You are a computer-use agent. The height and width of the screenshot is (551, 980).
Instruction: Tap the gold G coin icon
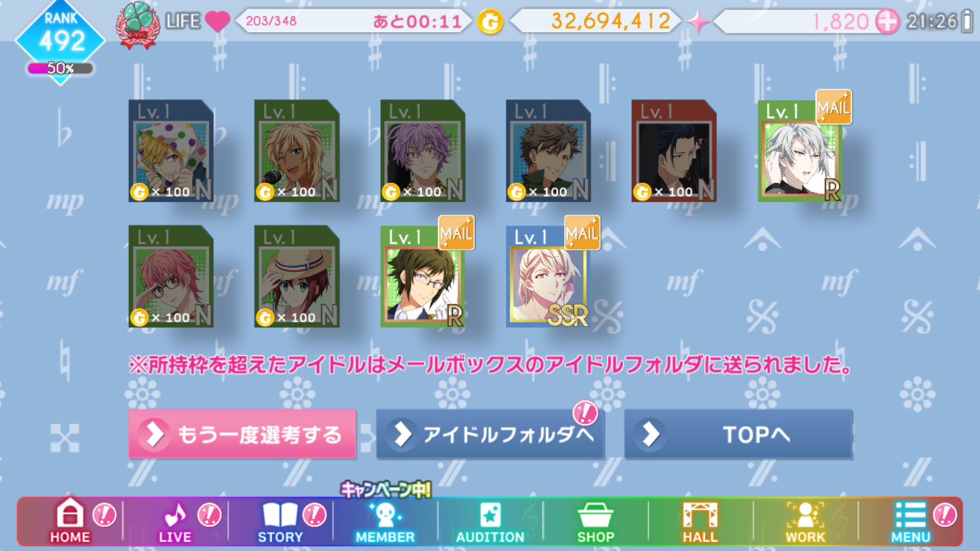490,22
